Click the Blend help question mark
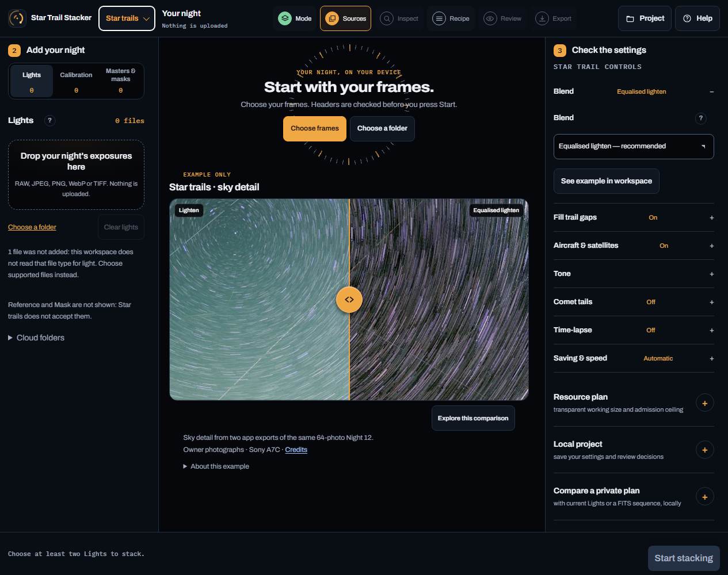Screen dimensions: 728x575 (700, 118)
